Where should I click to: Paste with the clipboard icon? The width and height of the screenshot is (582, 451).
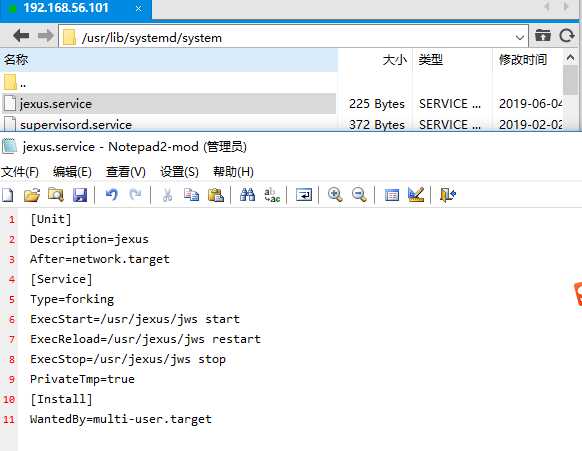(216, 195)
